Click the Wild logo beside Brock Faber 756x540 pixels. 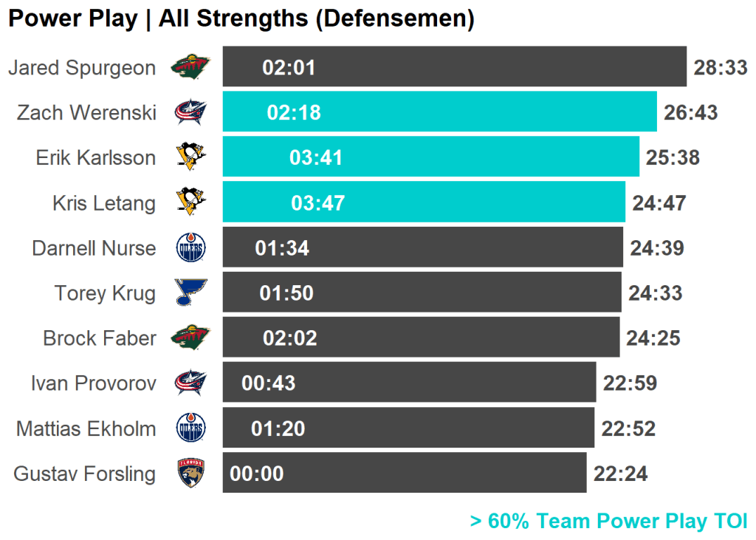190,338
